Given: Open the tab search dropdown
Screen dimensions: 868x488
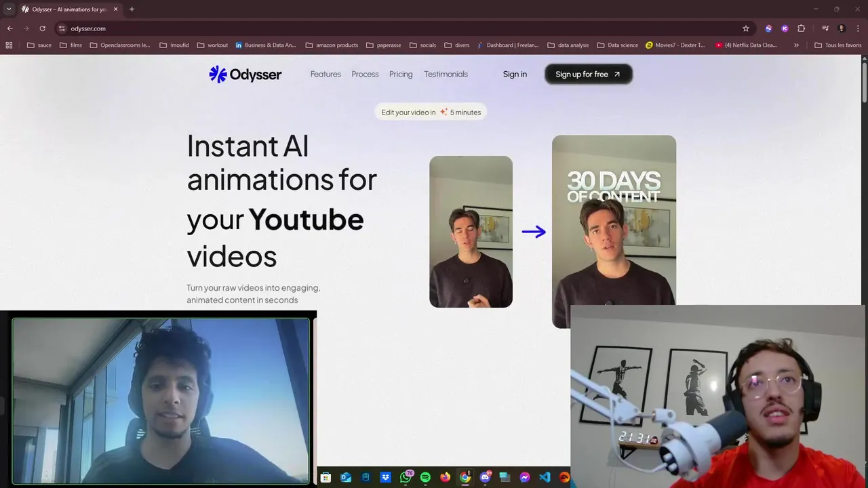Looking at the screenshot, I should point(9,9).
